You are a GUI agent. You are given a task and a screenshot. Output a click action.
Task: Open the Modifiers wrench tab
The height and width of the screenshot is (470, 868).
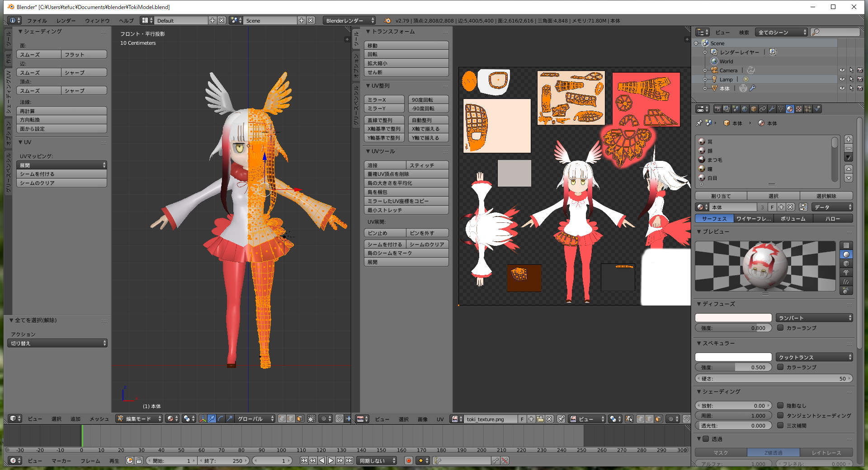coord(772,109)
